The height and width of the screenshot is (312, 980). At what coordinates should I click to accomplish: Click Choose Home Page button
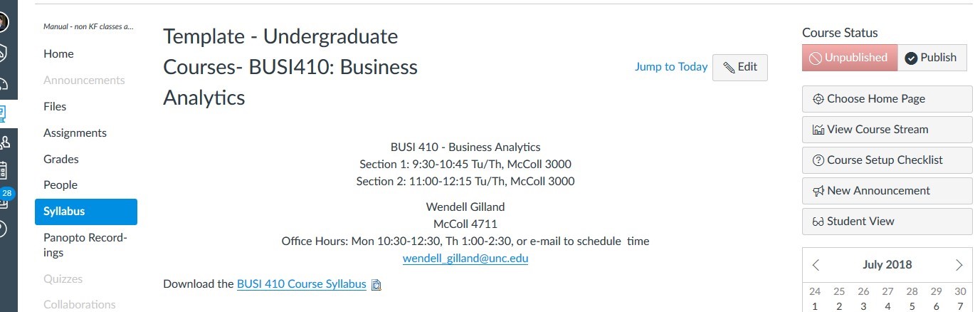pos(887,99)
